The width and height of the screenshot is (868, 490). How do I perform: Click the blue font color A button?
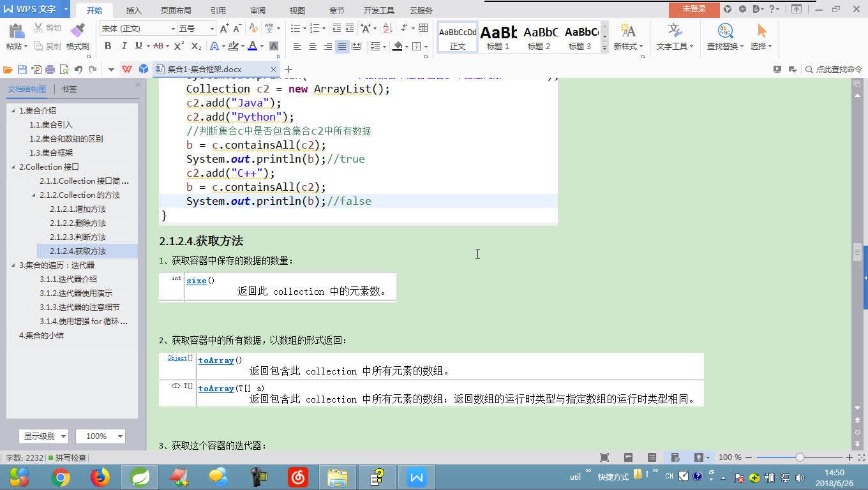[x=252, y=46]
